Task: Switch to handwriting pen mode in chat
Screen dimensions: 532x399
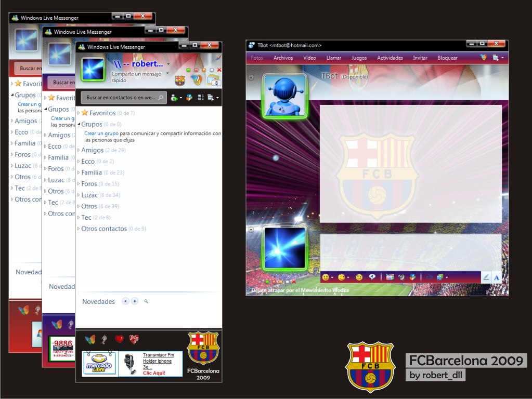Action: pos(486,277)
